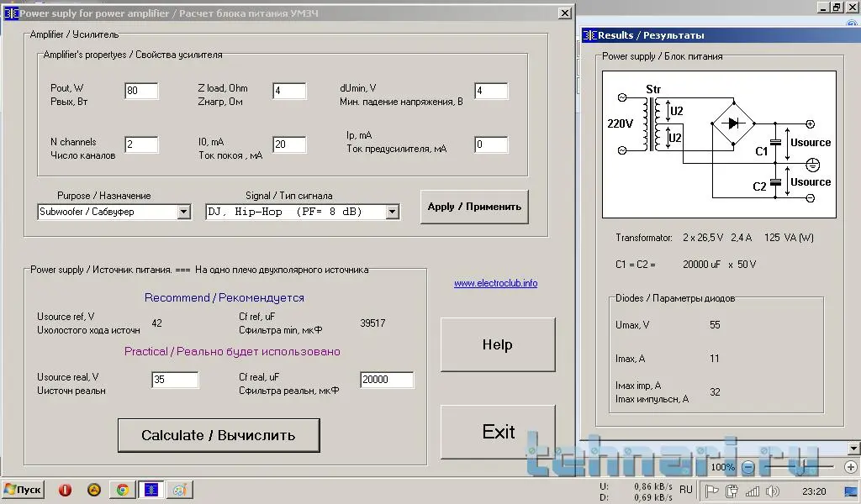Open the volume speaker tray icon
Viewport: 861px width, 504px height.
point(772,491)
